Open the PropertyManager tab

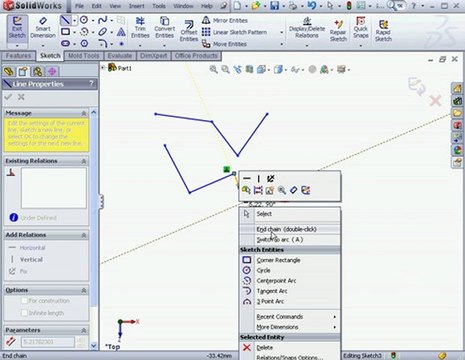point(23,71)
